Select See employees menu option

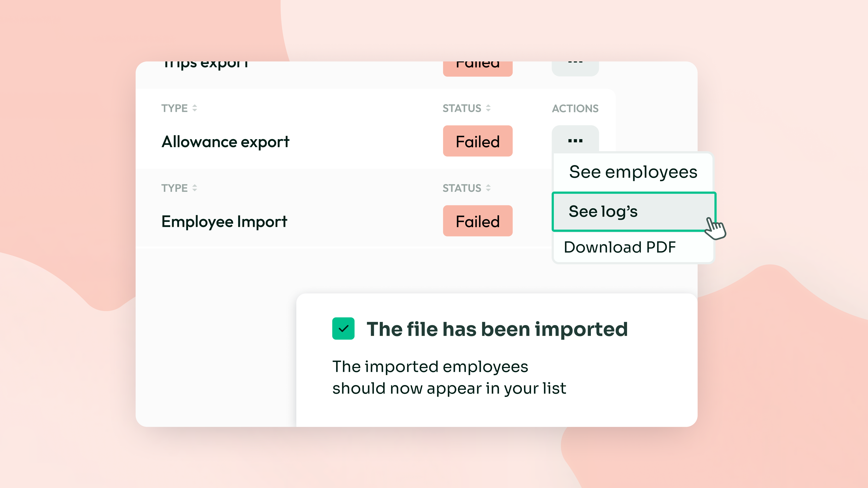pos(633,172)
